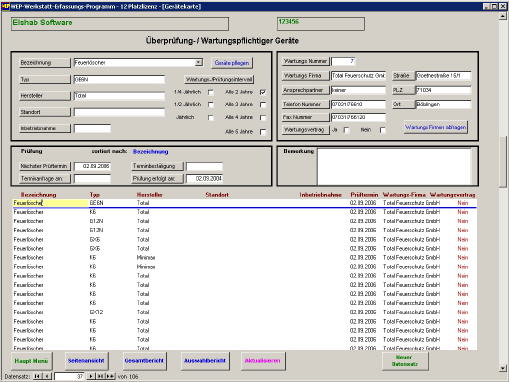Click the Standort label button in form
This screenshot has width=509, height=382.
[44, 112]
